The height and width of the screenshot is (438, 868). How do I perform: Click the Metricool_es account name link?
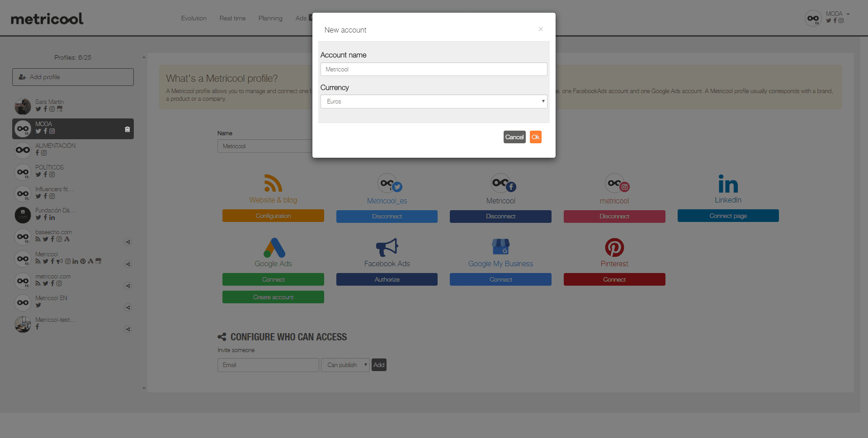point(387,201)
